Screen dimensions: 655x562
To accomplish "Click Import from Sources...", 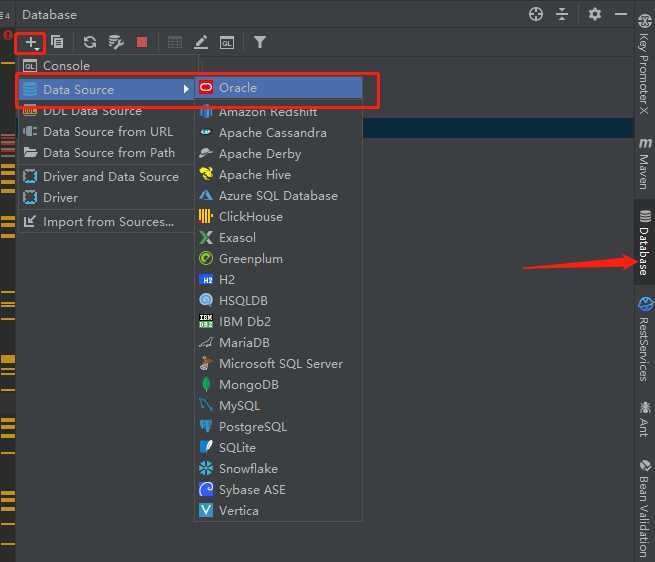I will (107, 222).
